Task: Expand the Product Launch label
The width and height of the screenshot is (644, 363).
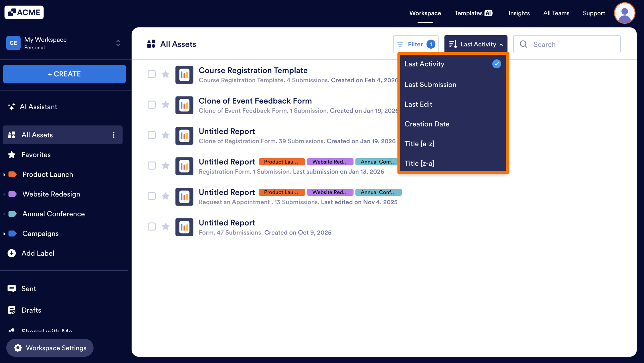Action: 4,174
